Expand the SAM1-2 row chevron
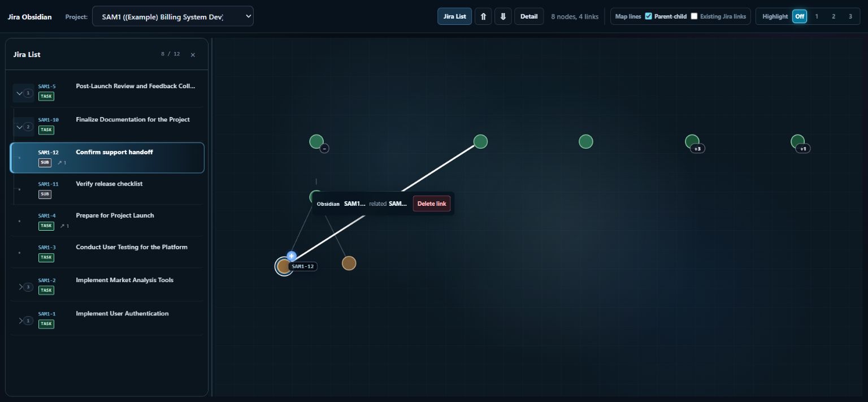The width and height of the screenshot is (868, 402). tap(25, 287)
